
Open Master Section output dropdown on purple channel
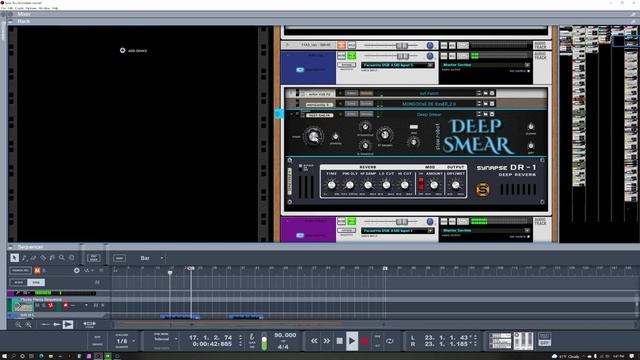pos(486,231)
